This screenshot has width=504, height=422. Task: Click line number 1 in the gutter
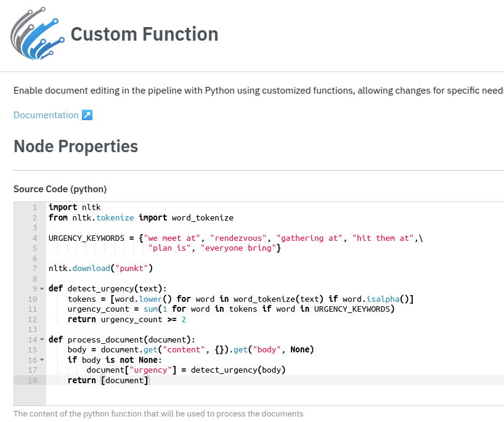click(x=35, y=208)
